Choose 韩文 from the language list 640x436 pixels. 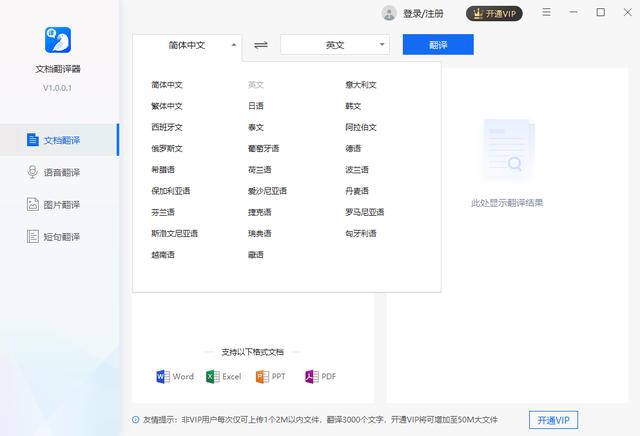tap(353, 106)
